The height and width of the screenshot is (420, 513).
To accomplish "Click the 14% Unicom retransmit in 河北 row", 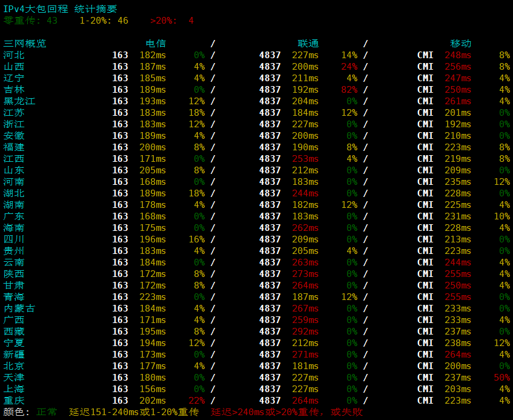I will [x=349, y=55].
